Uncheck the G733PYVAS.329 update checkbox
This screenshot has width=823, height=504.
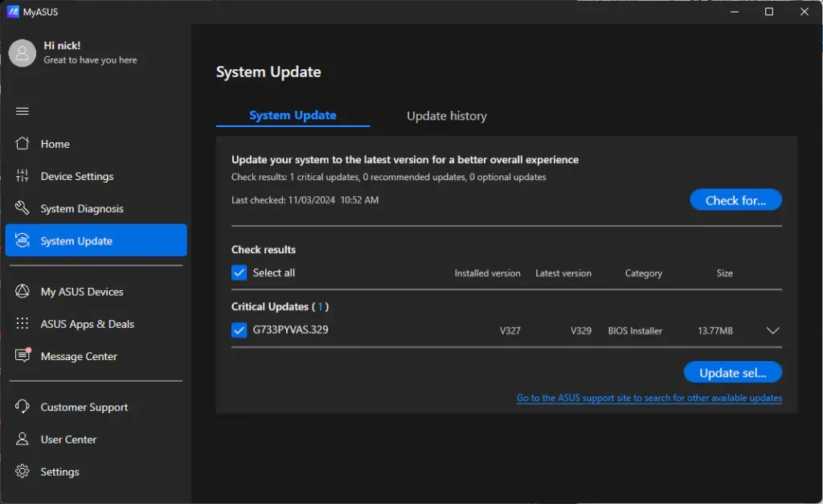click(239, 330)
